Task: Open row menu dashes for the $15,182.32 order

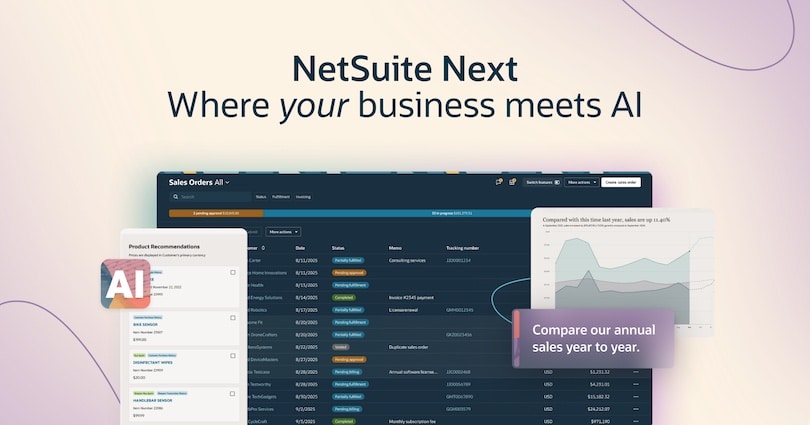Action: pos(636,397)
